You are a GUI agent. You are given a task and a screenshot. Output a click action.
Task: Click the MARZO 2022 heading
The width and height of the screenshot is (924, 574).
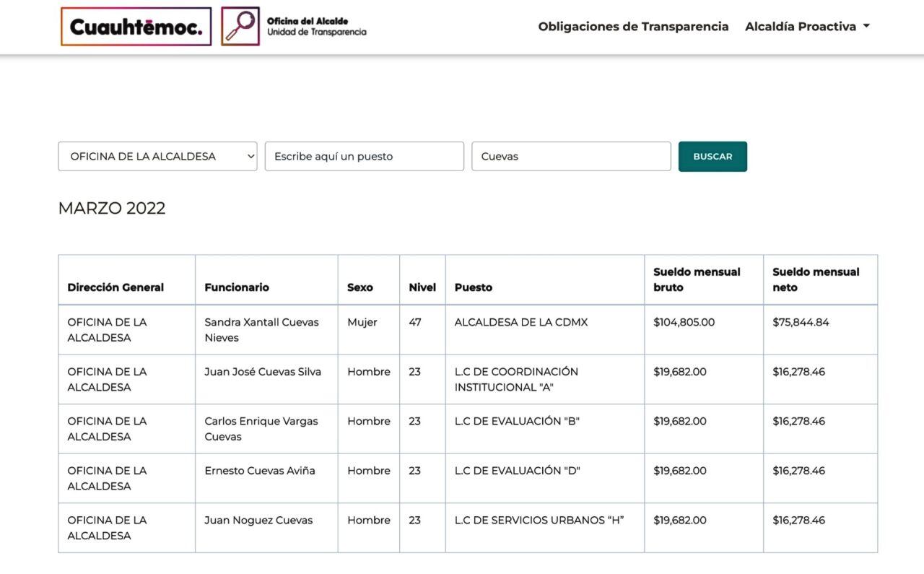[111, 209]
